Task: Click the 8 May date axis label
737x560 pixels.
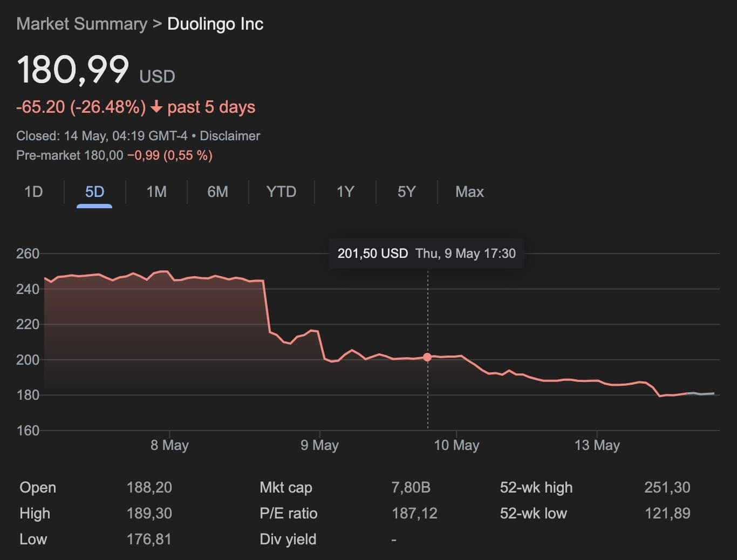Action: click(x=169, y=445)
